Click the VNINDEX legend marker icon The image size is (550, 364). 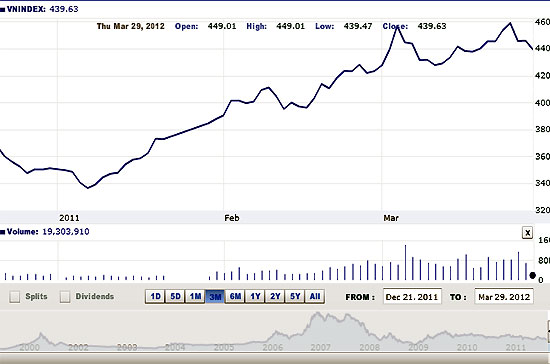(2, 10)
